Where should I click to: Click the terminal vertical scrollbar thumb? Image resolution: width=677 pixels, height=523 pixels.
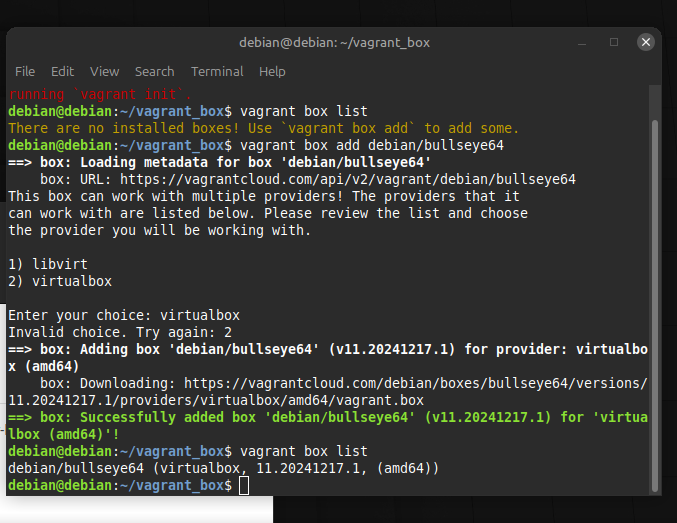click(655, 300)
